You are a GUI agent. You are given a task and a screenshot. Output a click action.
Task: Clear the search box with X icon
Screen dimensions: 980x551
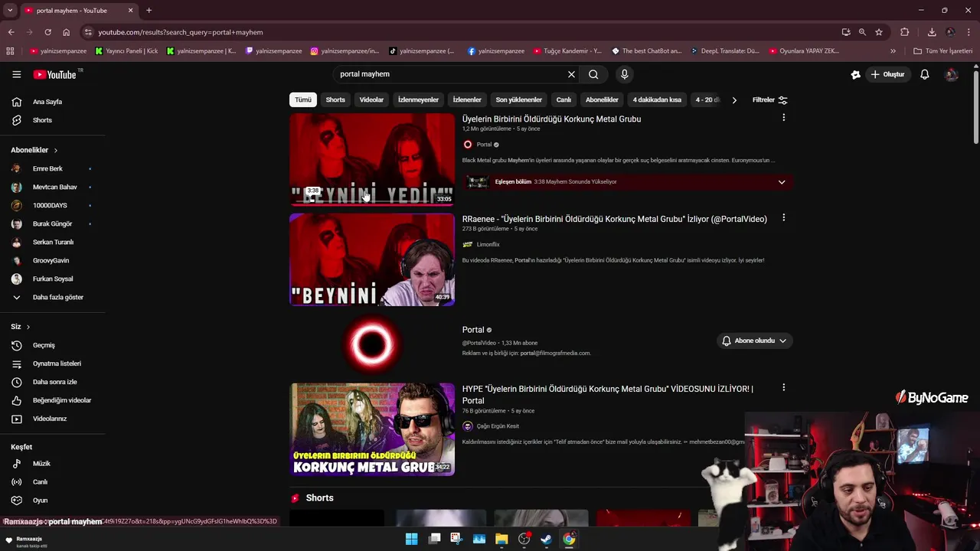[571, 74]
